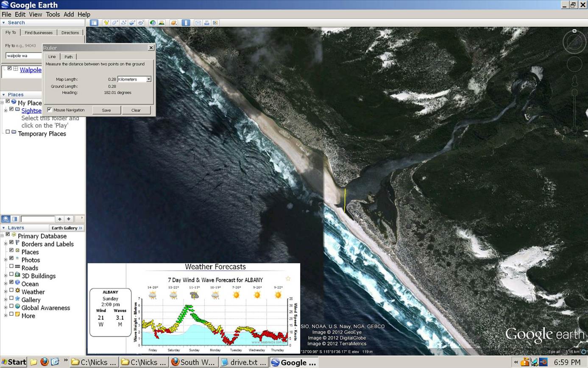Open the Tools menu
Screen dimensions: 588x368
click(53, 14)
